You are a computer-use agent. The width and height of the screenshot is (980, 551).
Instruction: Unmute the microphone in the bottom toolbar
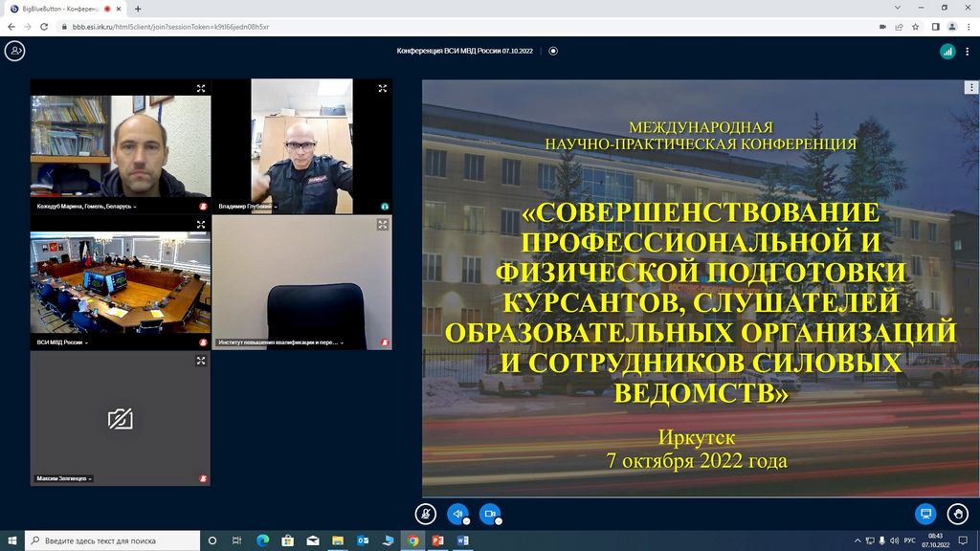[426, 514]
